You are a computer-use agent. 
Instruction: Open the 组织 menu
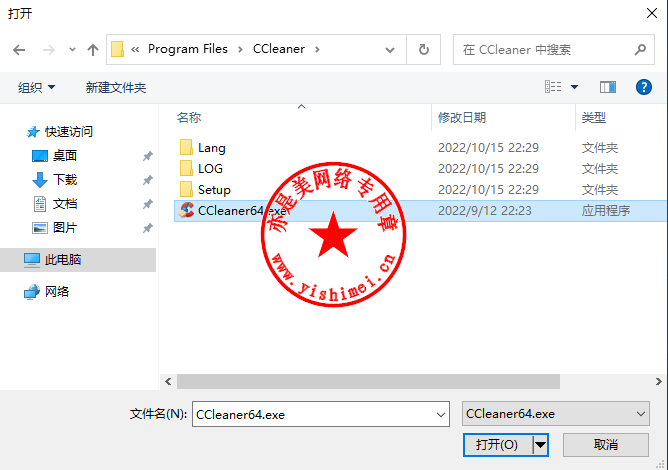(37, 88)
